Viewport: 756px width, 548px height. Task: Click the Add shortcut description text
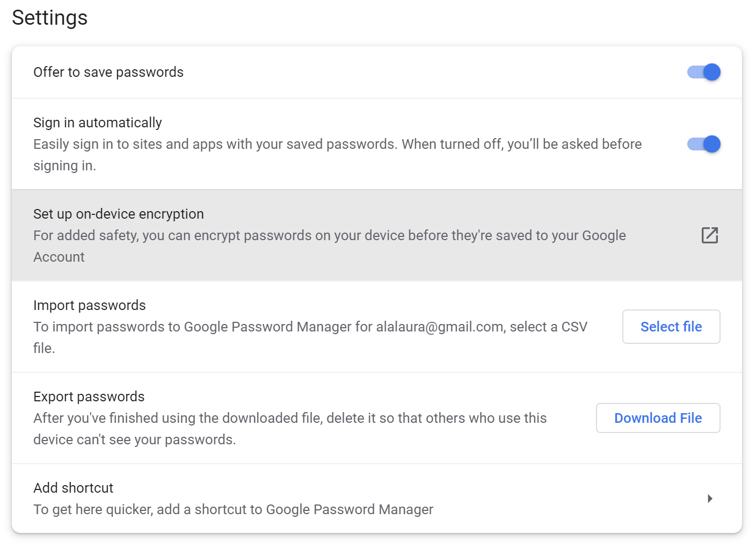pos(233,509)
